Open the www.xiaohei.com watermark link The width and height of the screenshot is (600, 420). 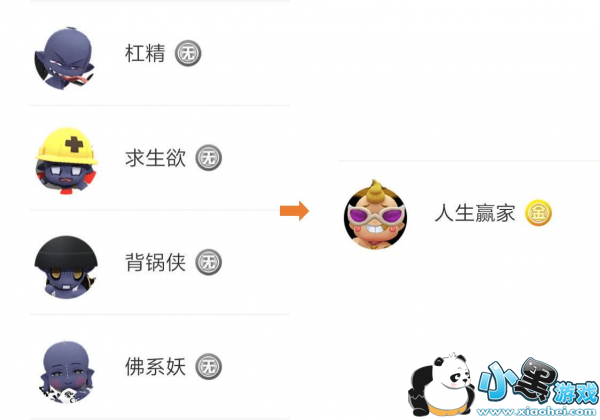pyautogui.click(x=536, y=412)
